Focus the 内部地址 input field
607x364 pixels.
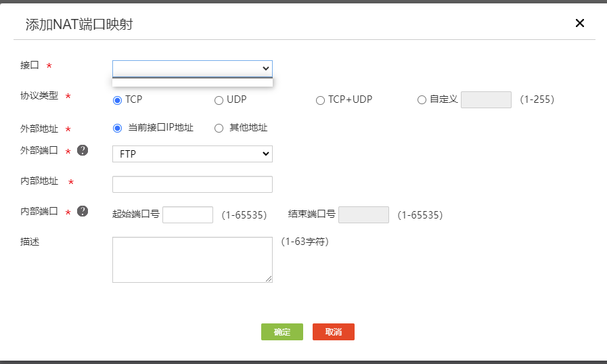(192, 184)
